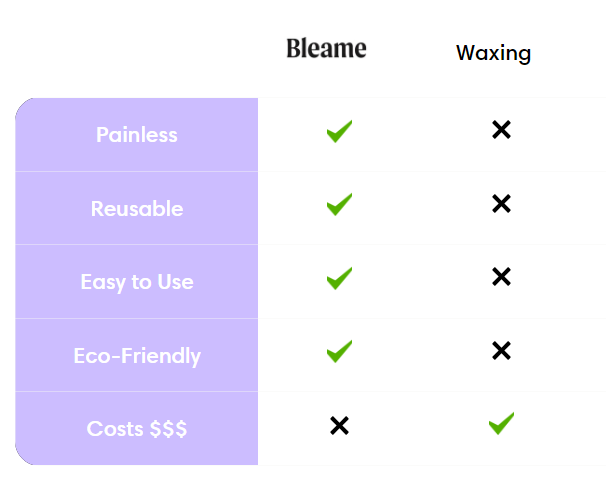Click the Easy to Use row label
Viewport: 606px width, 501px height.
(x=137, y=282)
